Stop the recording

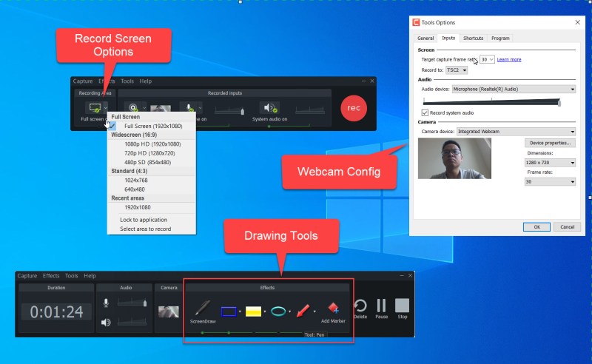(402, 306)
